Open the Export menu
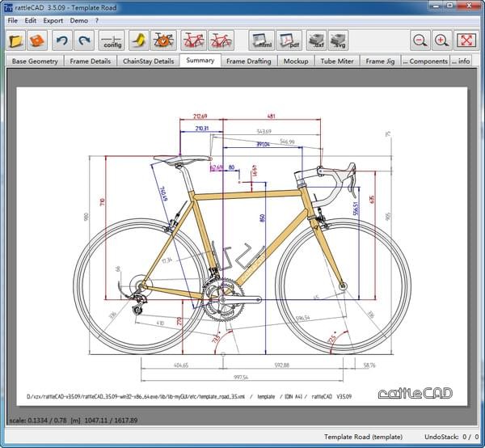Image resolution: width=485 pixels, height=448 pixels. coord(53,20)
